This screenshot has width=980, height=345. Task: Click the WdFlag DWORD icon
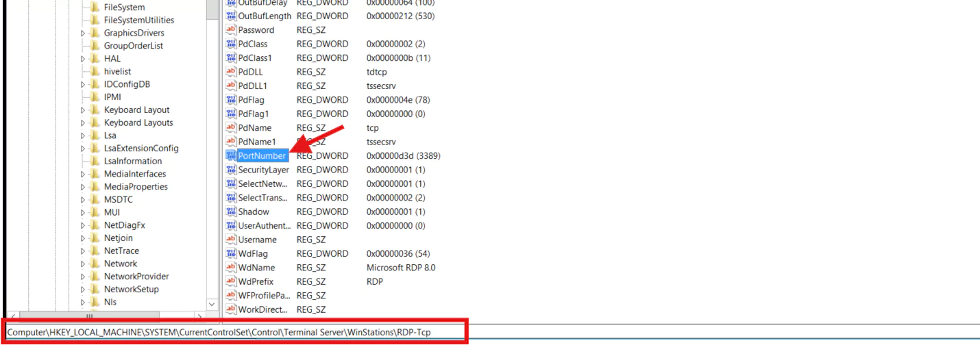(x=231, y=253)
